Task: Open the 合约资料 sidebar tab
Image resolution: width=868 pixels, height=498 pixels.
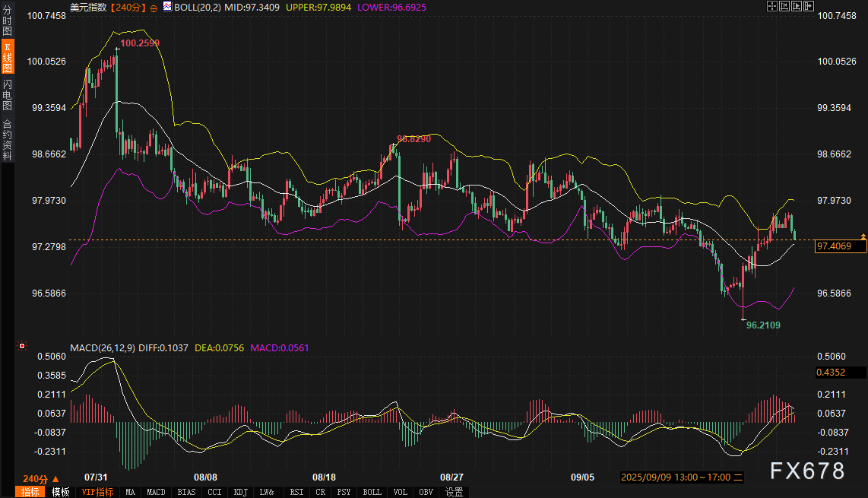Action: click(7, 140)
